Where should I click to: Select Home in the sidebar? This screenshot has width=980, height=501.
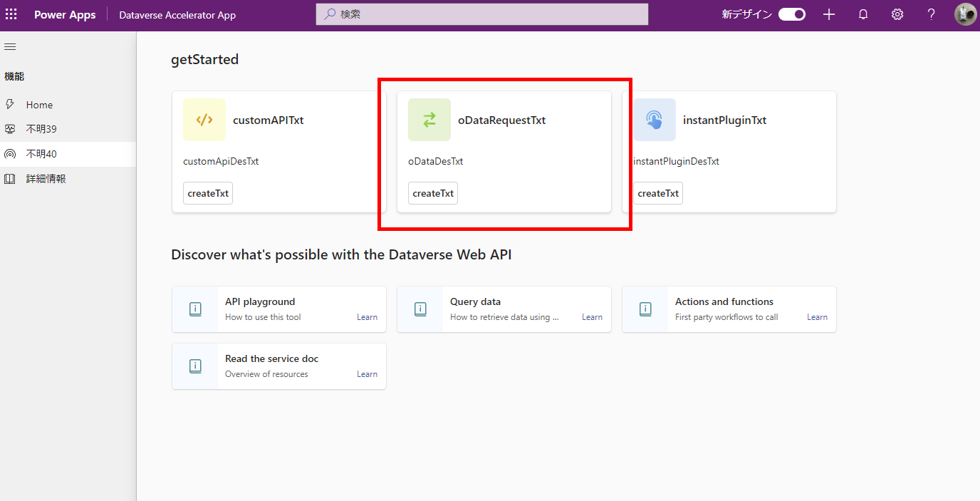39,104
